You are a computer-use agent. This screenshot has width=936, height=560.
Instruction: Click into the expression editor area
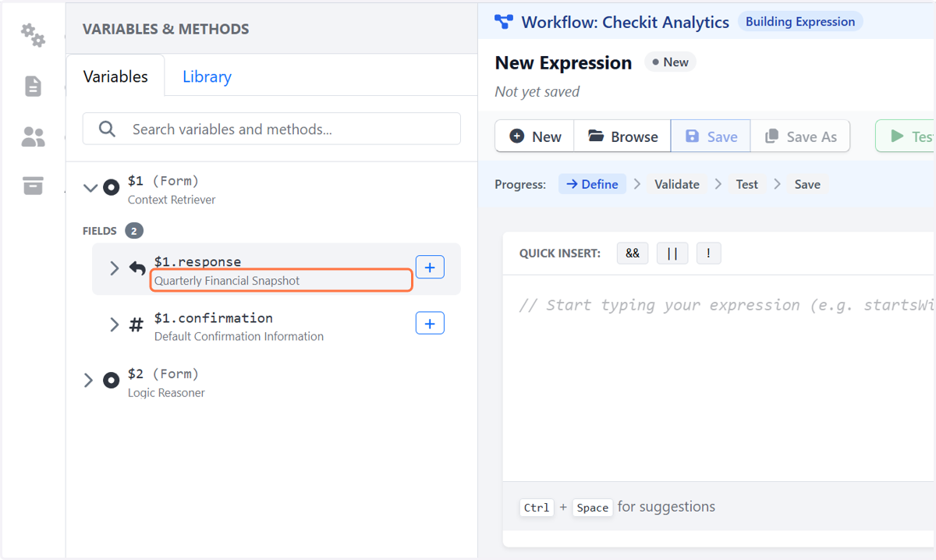(x=719, y=378)
